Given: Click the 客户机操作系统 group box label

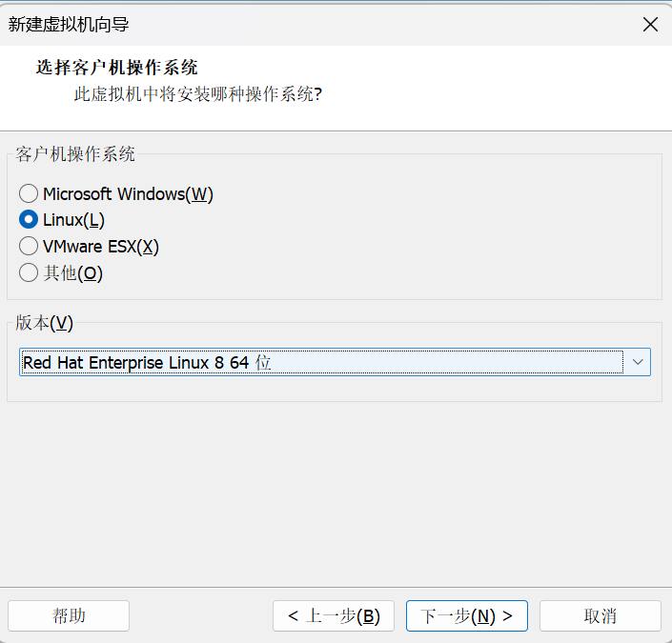Looking at the screenshot, I should click(x=75, y=154).
